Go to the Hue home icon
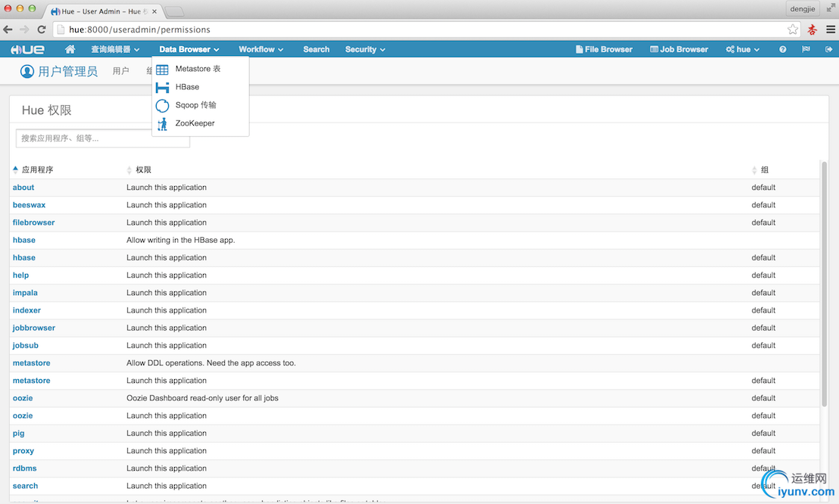Viewport: 839px width, 504px height. click(x=70, y=49)
